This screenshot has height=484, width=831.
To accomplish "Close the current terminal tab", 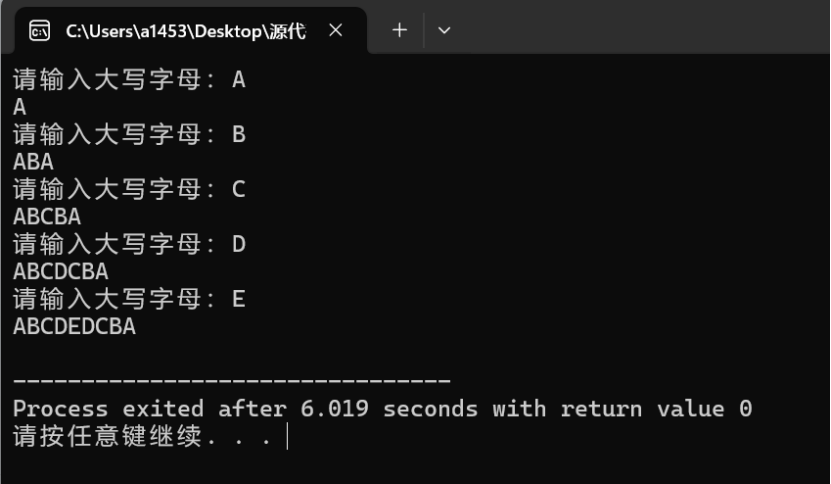I will tap(336, 31).
